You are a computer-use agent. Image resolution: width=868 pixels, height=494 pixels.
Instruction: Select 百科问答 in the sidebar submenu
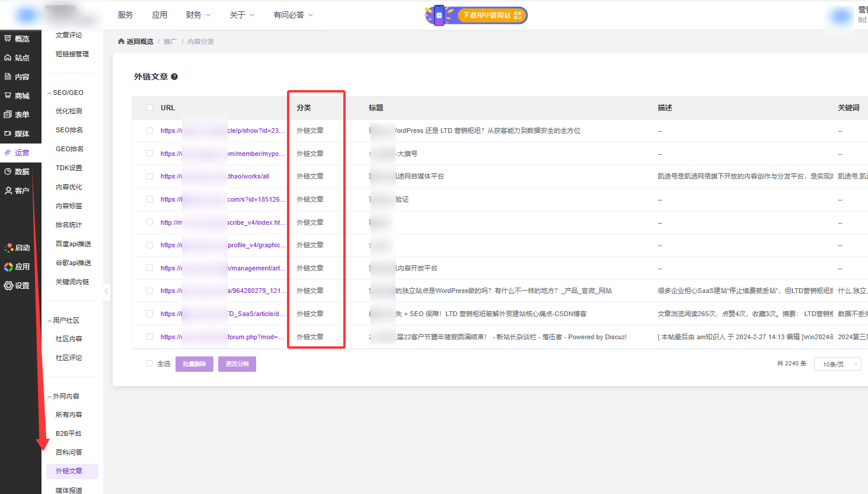click(69, 452)
